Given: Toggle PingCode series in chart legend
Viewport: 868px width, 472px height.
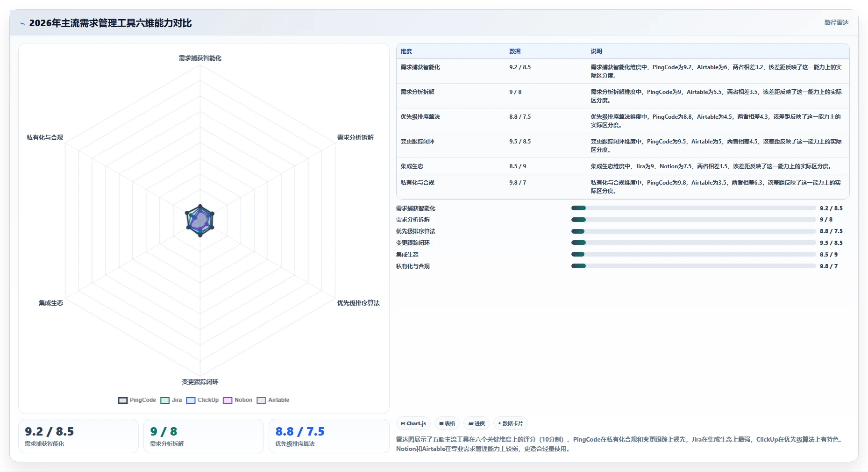Looking at the screenshot, I should pyautogui.click(x=137, y=400).
